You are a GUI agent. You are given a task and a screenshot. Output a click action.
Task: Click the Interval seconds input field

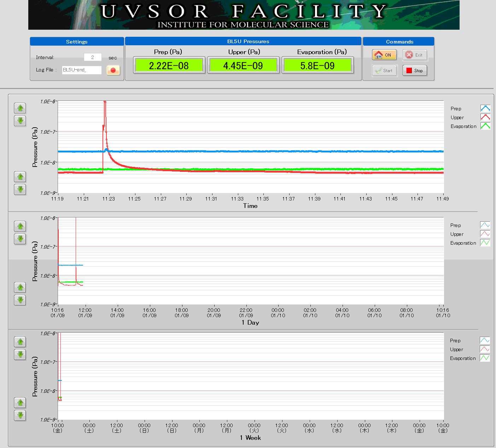coord(93,57)
